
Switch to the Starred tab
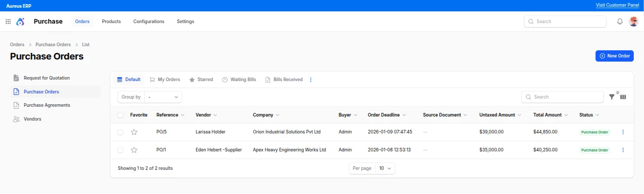(201, 80)
